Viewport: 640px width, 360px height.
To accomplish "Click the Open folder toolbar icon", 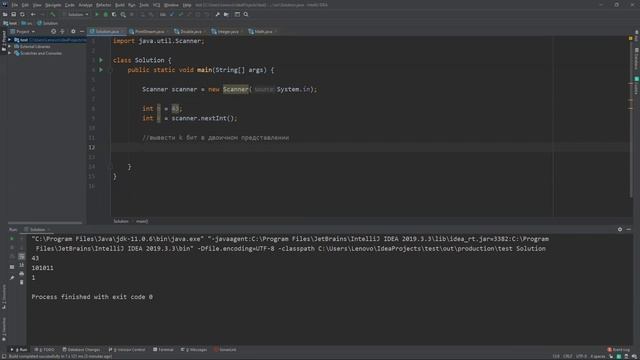I will (x=5, y=14).
